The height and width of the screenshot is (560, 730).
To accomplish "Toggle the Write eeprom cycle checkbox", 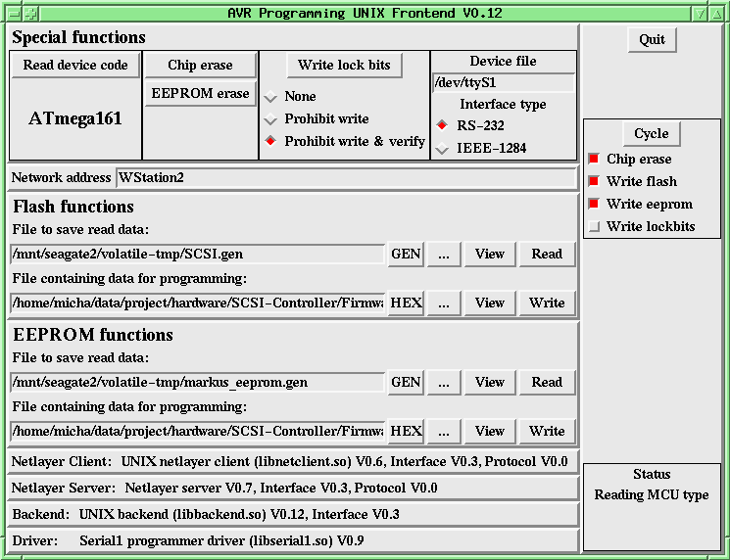I will (641, 205).
